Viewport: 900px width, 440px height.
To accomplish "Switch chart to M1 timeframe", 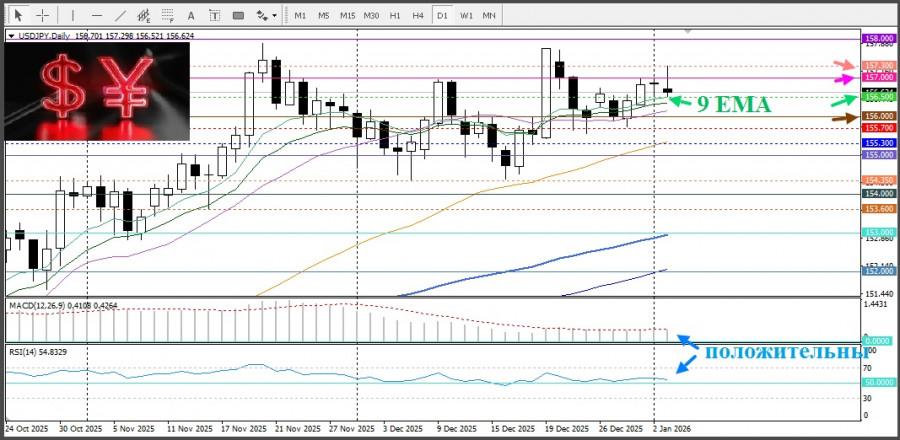I will pyautogui.click(x=300, y=16).
